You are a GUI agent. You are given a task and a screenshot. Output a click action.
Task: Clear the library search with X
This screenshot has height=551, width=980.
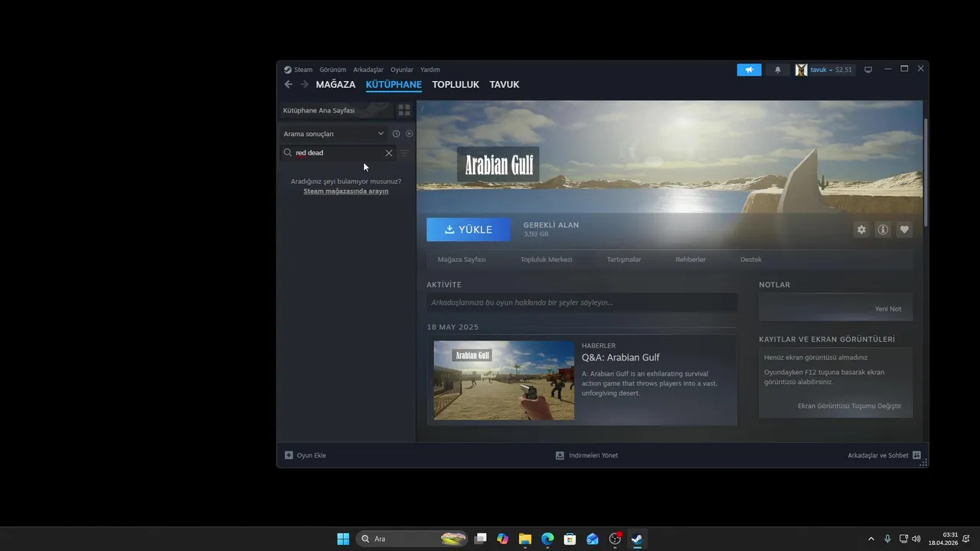pos(389,153)
